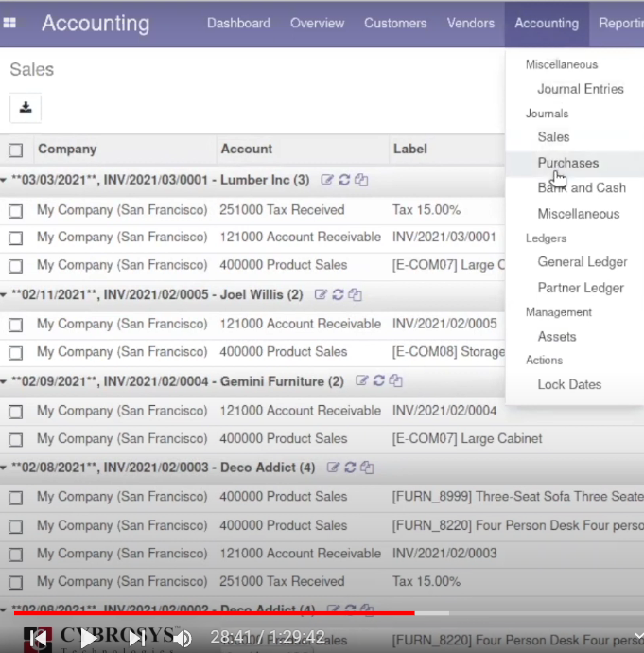Open General Ledger
The image size is (644, 653).
point(583,262)
